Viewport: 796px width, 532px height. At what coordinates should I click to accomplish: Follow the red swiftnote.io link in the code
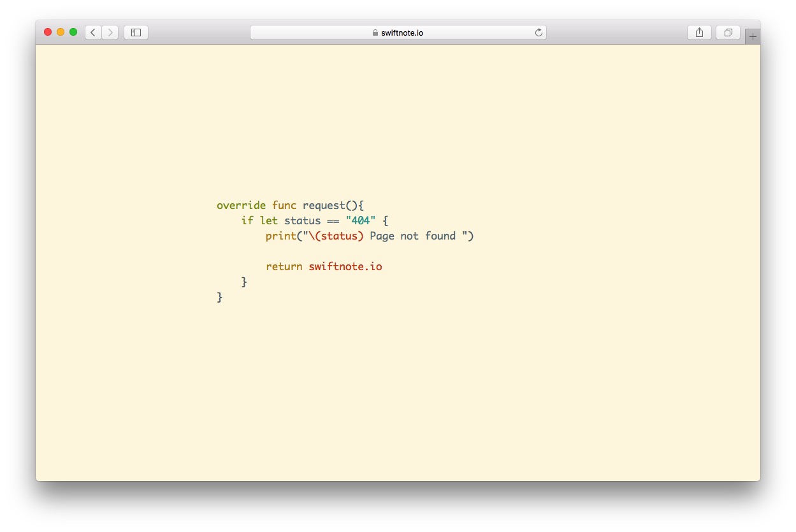click(345, 266)
